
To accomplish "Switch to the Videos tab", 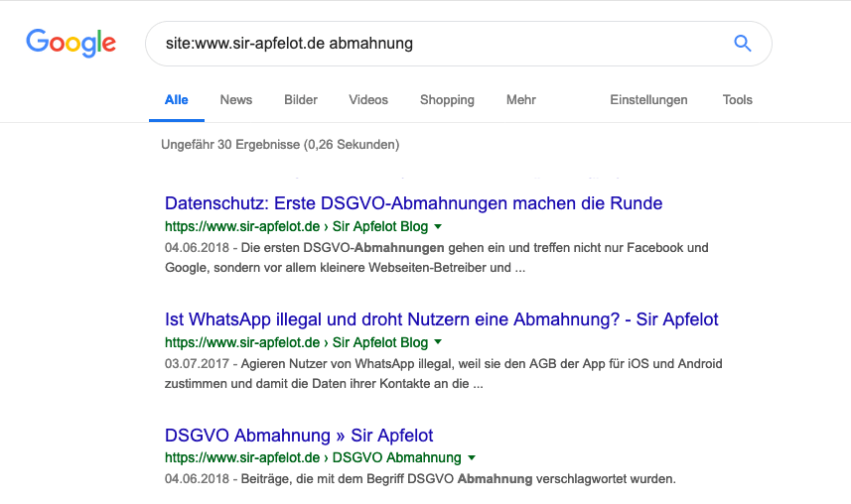I will click(368, 100).
